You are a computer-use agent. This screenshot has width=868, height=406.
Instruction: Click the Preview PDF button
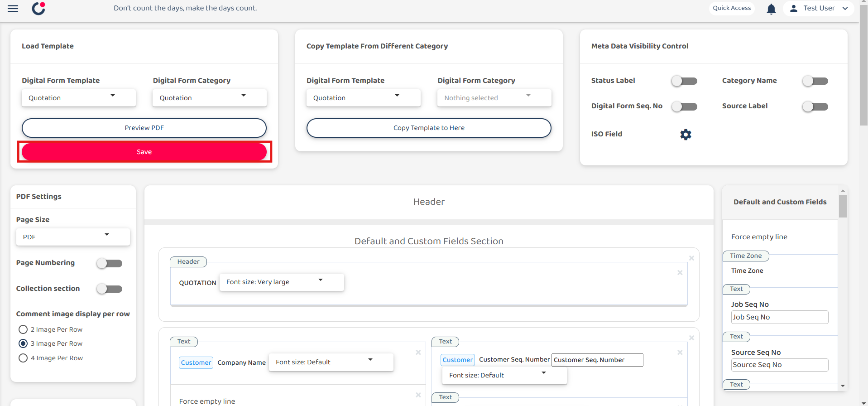[144, 128]
